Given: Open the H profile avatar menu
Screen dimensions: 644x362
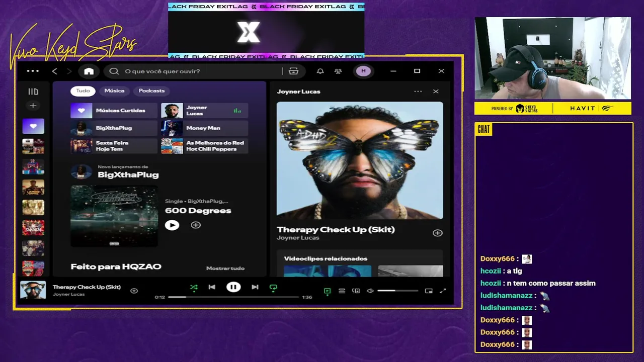Looking at the screenshot, I should tap(363, 71).
